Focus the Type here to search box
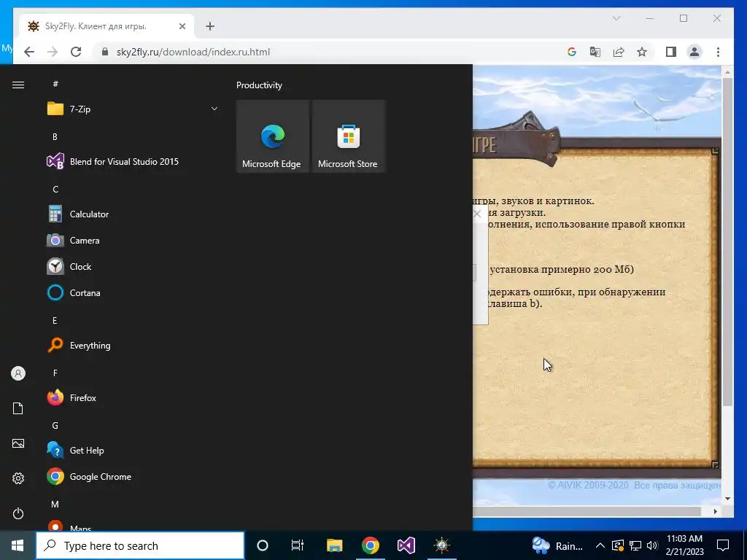 point(140,545)
